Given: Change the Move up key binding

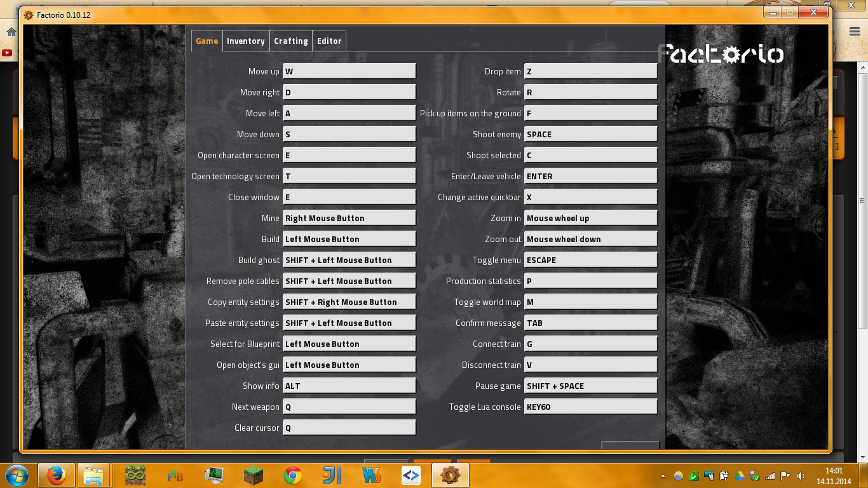Looking at the screenshot, I should pyautogui.click(x=349, y=71).
